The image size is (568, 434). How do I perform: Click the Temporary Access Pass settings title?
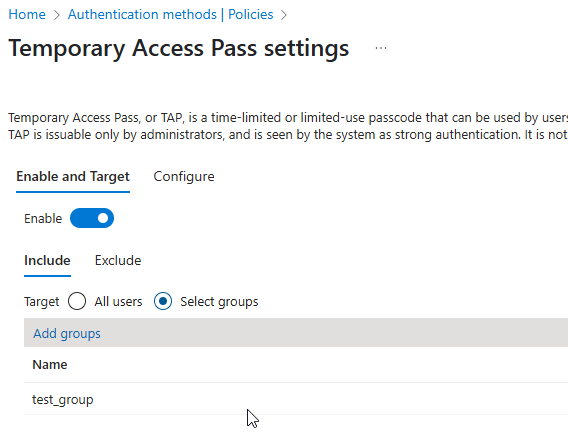tap(179, 48)
